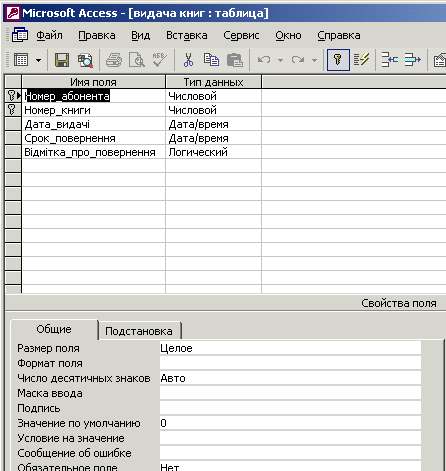The width and height of the screenshot is (446, 471).
Task: Open Print Preview icon
Action: 137,60
